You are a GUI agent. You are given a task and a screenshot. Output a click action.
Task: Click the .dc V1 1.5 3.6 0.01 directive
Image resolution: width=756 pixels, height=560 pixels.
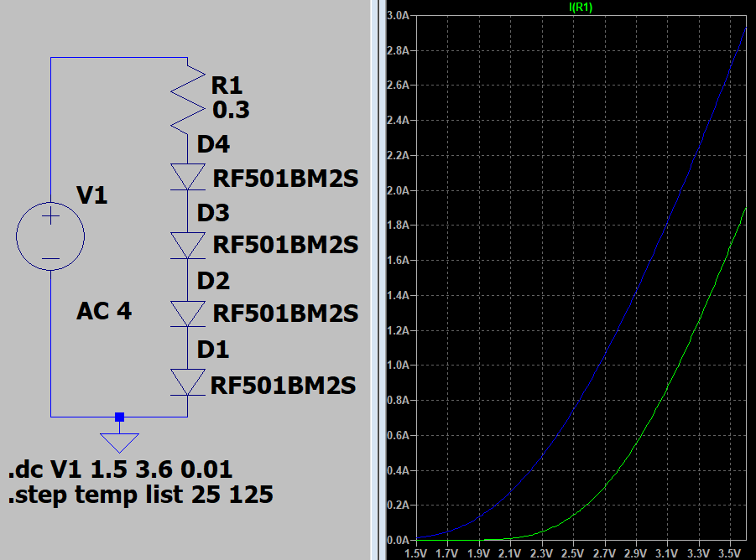pos(120,469)
